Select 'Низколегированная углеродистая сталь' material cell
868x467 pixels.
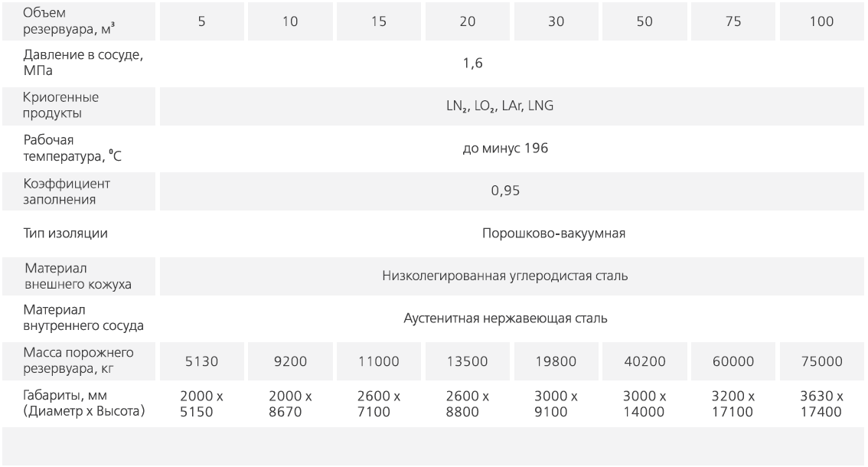tap(511, 276)
